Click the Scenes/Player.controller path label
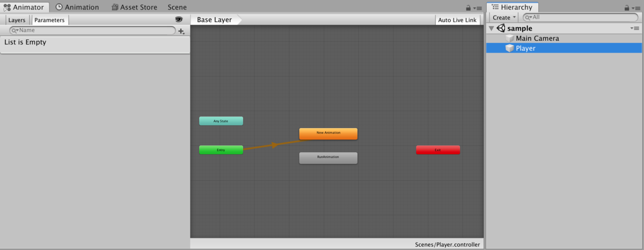Screen dimensions: 644x250 click(448, 245)
